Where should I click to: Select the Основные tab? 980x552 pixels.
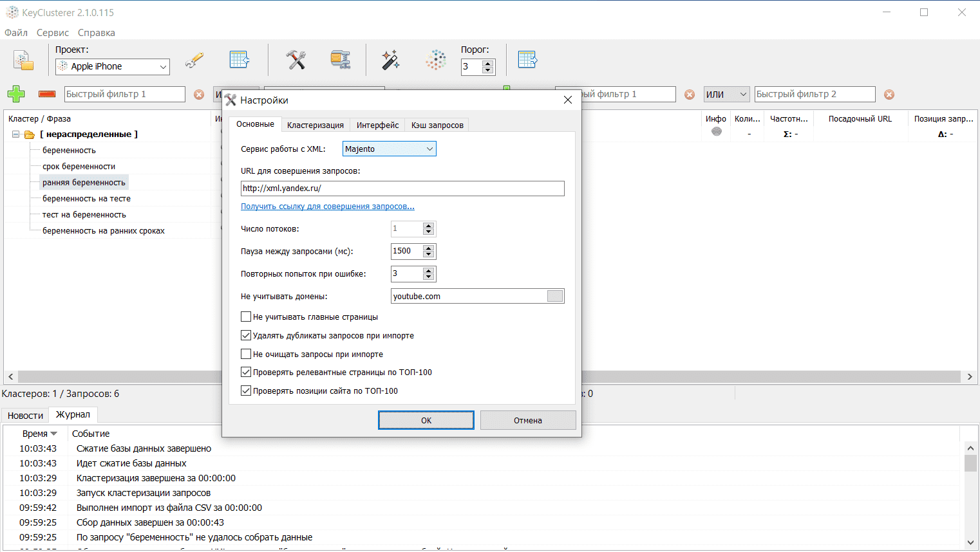tap(255, 124)
